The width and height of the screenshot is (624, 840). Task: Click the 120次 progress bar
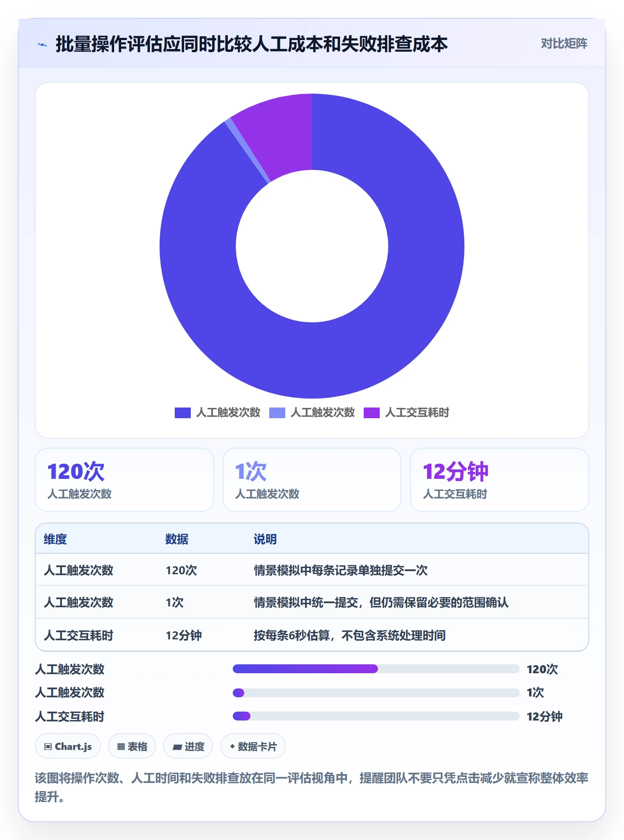coord(376,669)
